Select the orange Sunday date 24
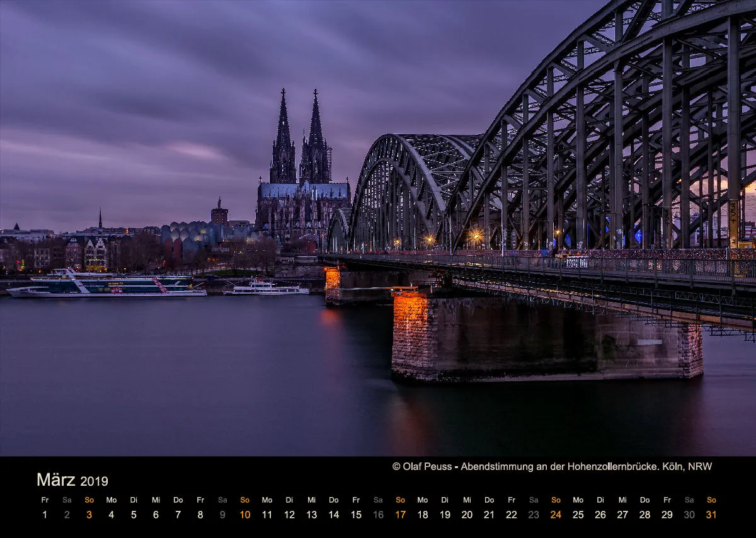Viewport: 756px width, 538px height. (556, 515)
